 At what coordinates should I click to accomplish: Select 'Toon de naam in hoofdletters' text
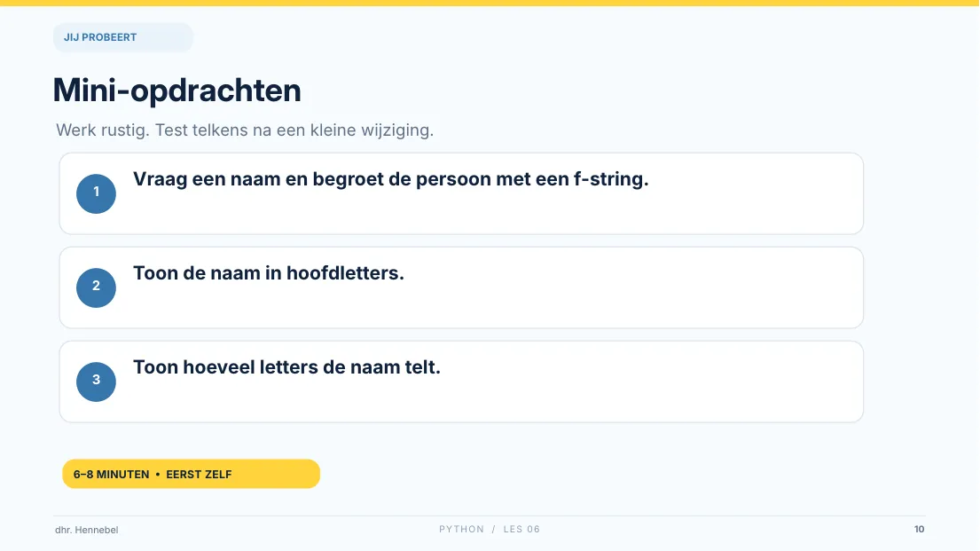268,273
